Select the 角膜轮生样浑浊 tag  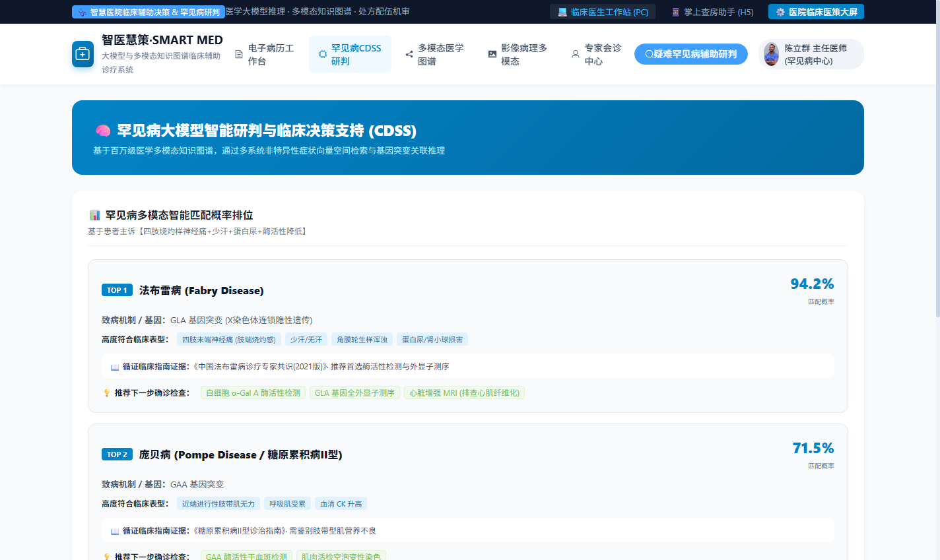click(x=362, y=340)
